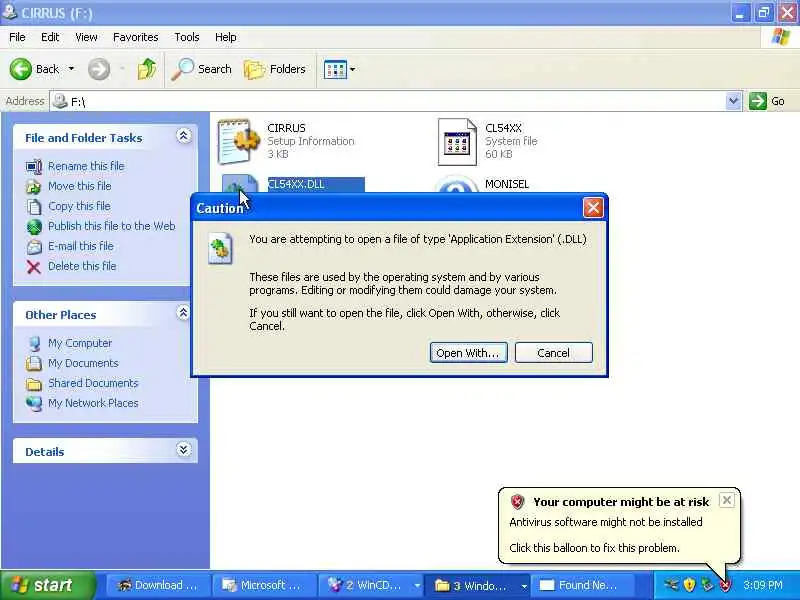Click Copy this file link

(x=79, y=206)
